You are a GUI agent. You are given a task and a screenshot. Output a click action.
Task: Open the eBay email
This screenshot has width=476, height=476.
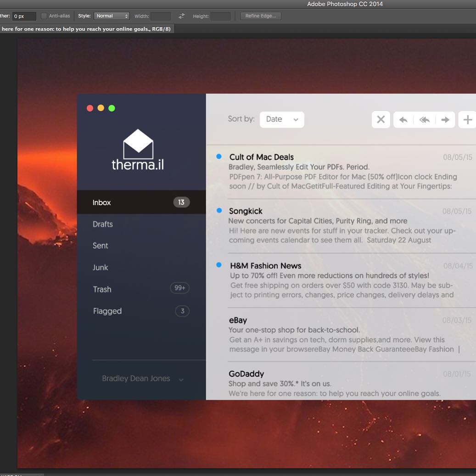point(342,335)
